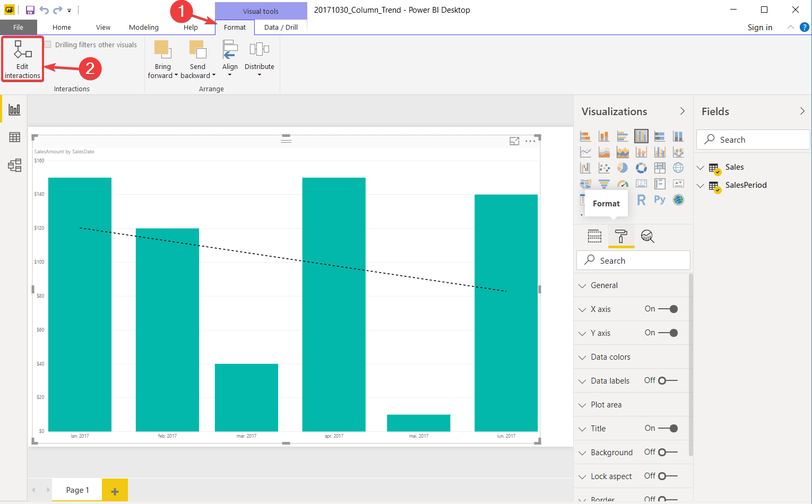Select the pie chart visualization icon
This screenshot has height=504, width=812.
point(623,168)
